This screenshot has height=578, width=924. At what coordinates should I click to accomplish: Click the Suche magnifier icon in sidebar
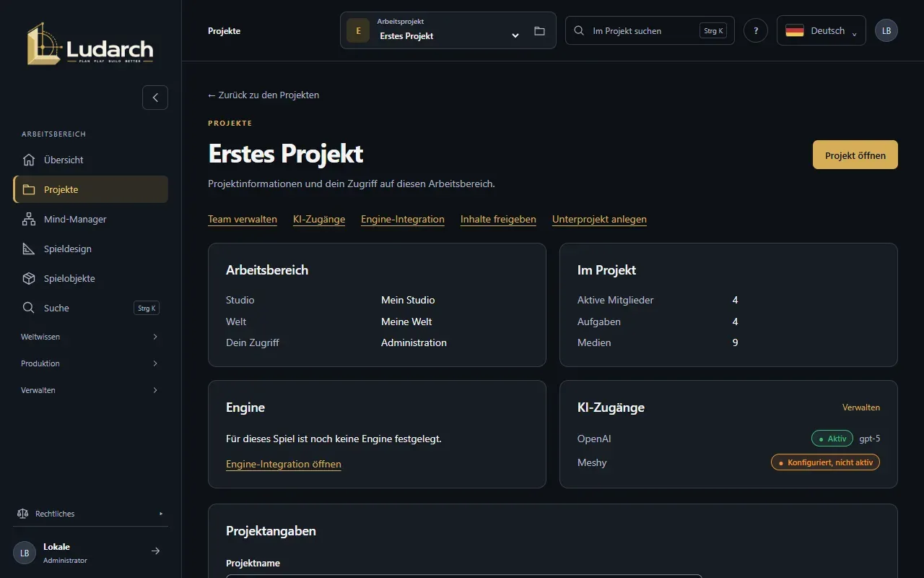[x=29, y=308]
